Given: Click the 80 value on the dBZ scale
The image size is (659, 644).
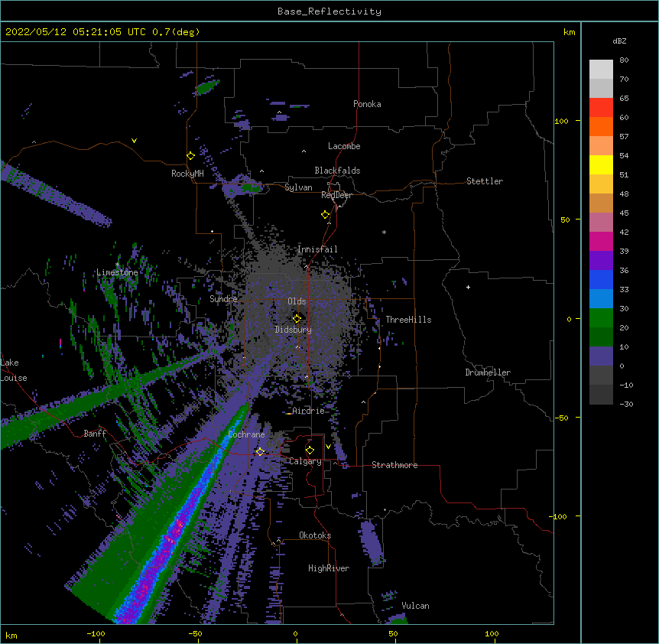Looking at the screenshot, I should pyautogui.click(x=624, y=60).
